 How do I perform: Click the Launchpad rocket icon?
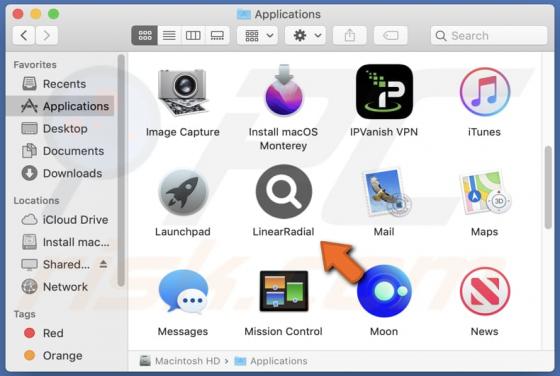pos(183,192)
